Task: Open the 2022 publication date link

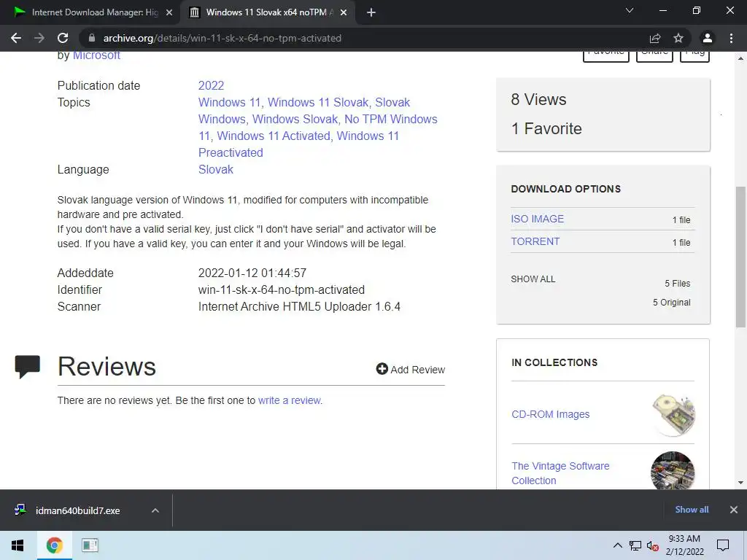Action: click(211, 86)
